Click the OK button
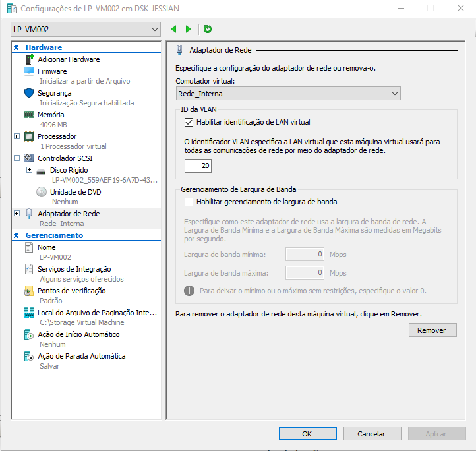The height and width of the screenshot is (451, 476). (x=307, y=434)
